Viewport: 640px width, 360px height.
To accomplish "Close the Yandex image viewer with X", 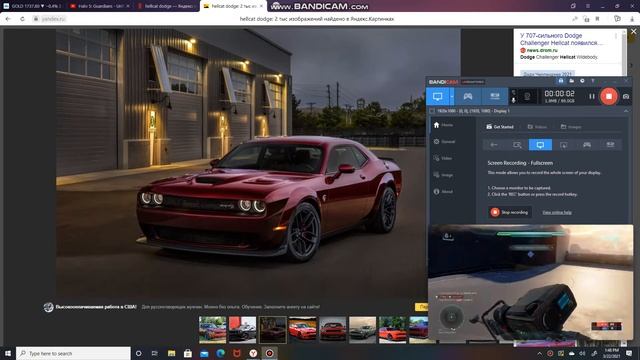I will pos(633,31).
